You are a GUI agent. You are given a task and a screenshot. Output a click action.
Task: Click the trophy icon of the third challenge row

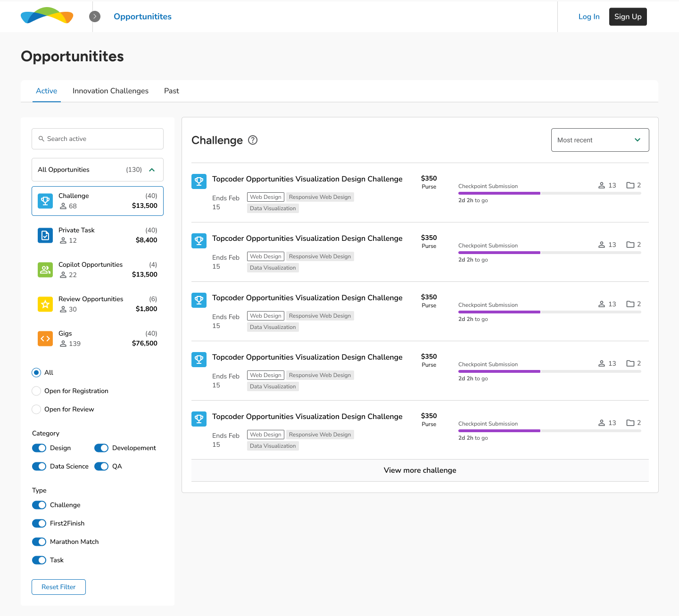coord(199,300)
